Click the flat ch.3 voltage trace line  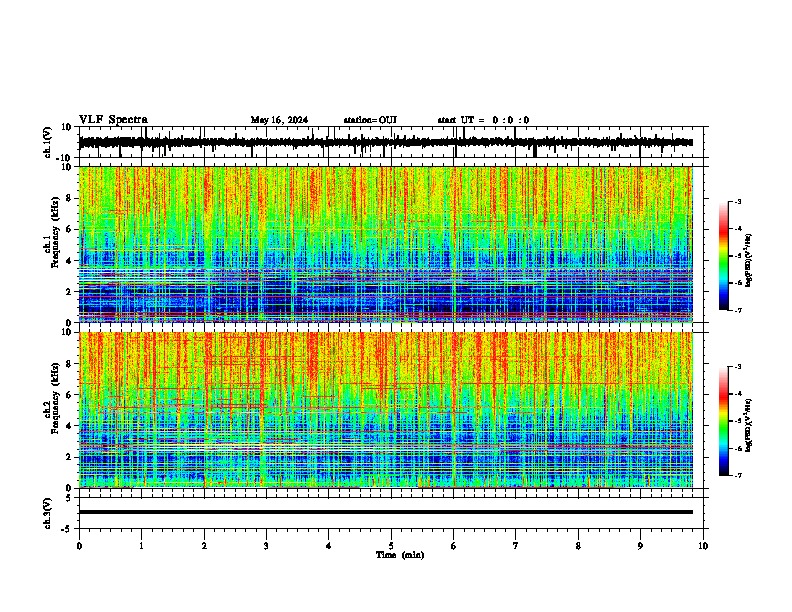(x=385, y=512)
